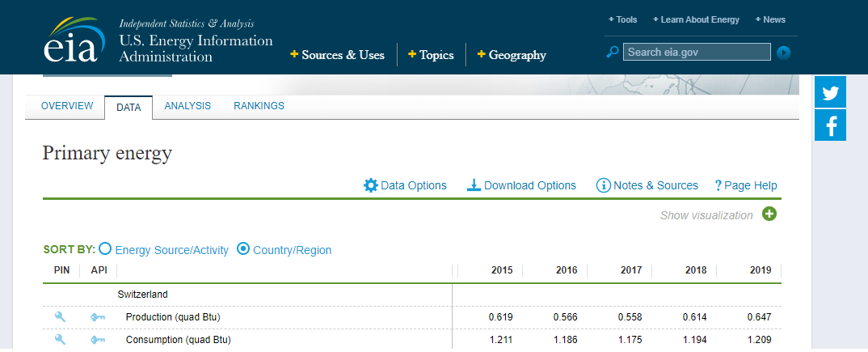Click the API key icon for Consumption row

(x=98, y=340)
